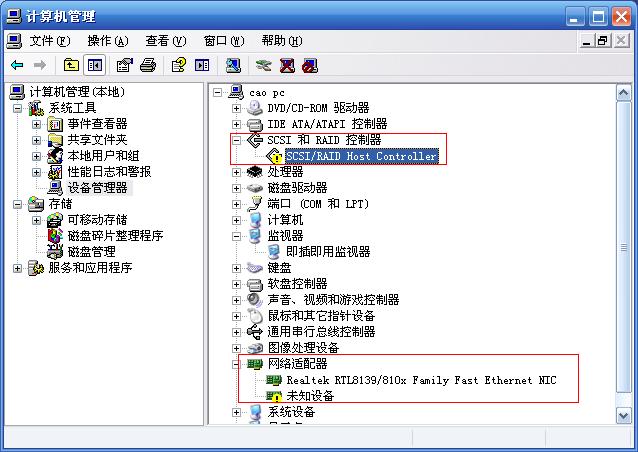The height and width of the screenshot is (452, 638).
Task: Select Realtek RTL8139/810x Ethernet NIC
Action: coord(421,380)
